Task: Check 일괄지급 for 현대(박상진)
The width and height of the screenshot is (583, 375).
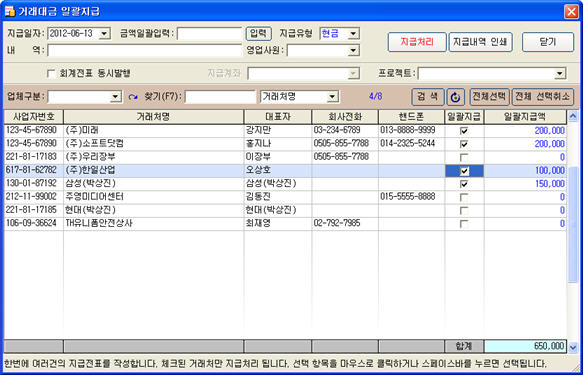Action: 464,210
